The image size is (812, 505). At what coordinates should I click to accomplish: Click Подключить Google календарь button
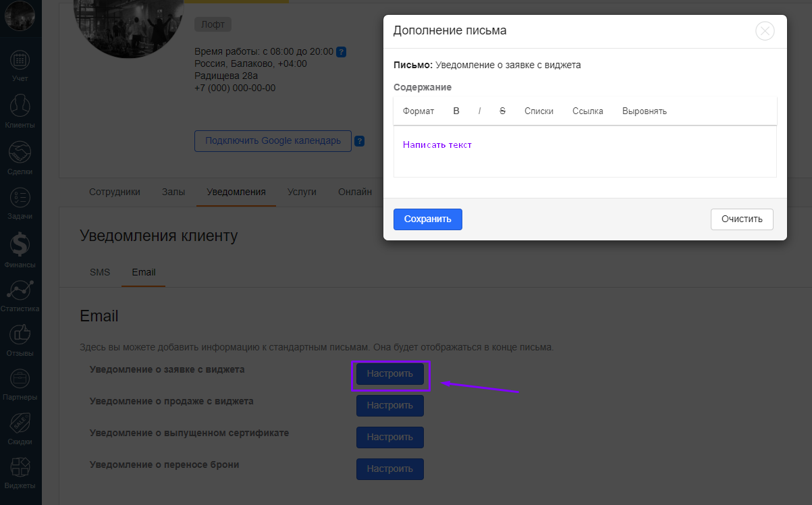tap(273, 141)
